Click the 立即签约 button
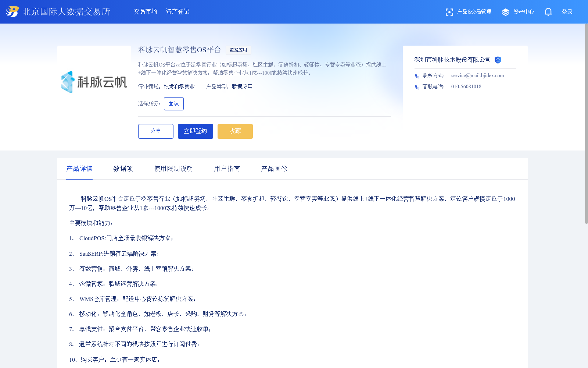The image size is (588, 368). 196,131
